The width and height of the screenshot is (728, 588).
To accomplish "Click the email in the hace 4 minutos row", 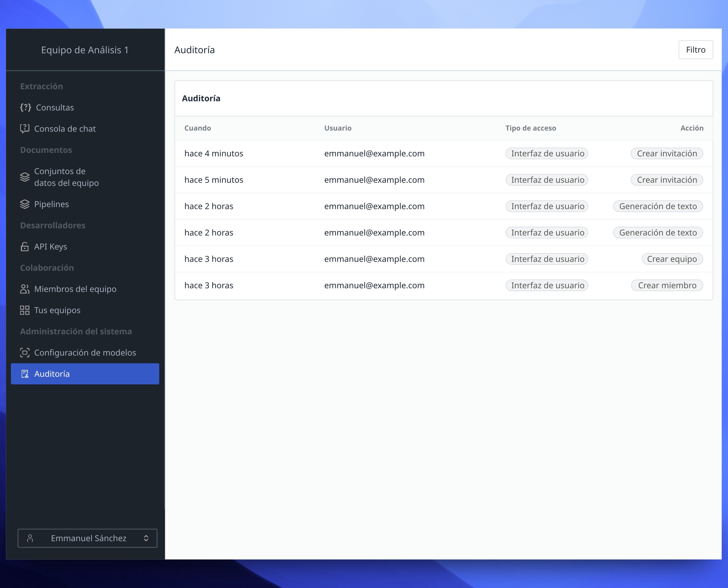I will [x=374, y=153].
